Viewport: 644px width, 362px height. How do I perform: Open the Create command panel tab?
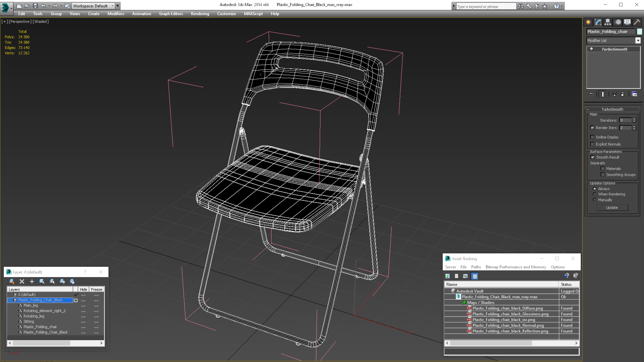point(588,22)
